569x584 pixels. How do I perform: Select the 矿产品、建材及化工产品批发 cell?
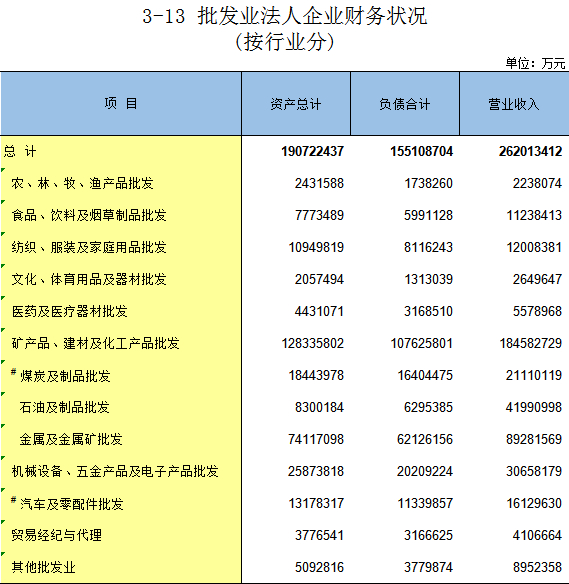coord(121,343)
